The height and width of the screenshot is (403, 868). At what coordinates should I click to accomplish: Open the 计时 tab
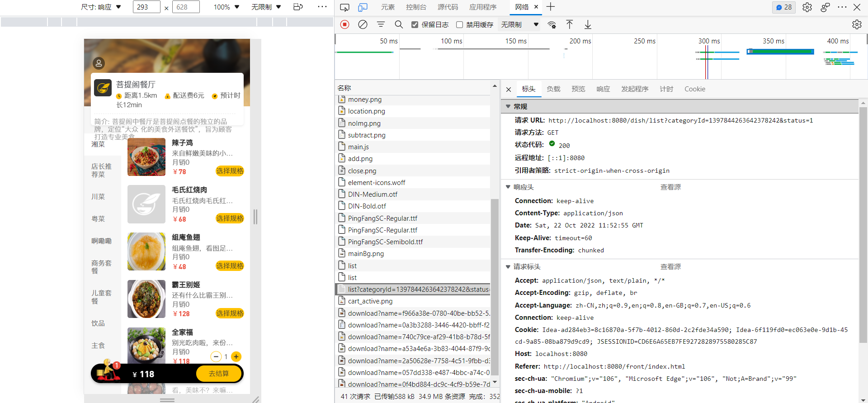coord(666,89)
